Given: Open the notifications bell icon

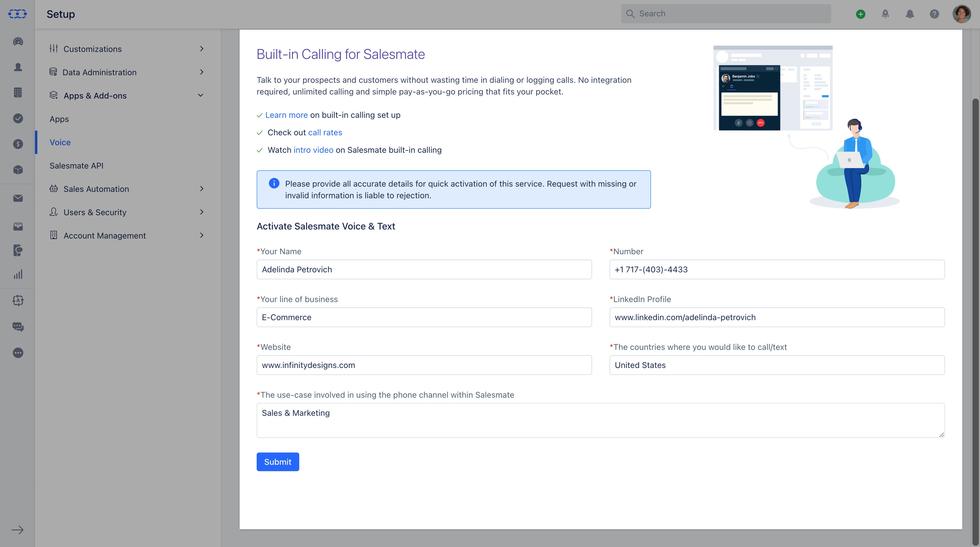Looking at the screenshot, I should click(910, 14).
